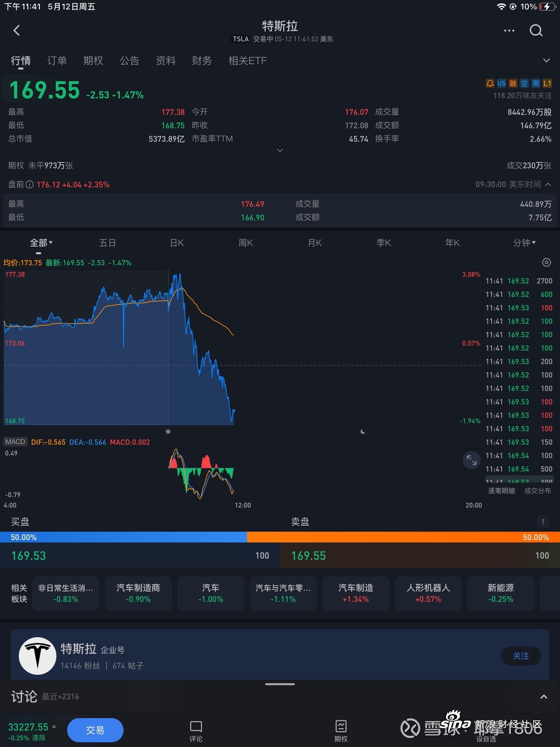Collapse the 讨论 discussion panel
Viewport: 560px width, 747px height.
tap(544, 697)
